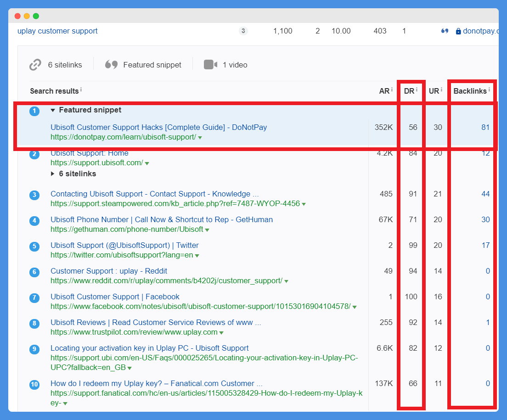Click the search volume value 1,100
Screen dimensions: 507x420
282,31
